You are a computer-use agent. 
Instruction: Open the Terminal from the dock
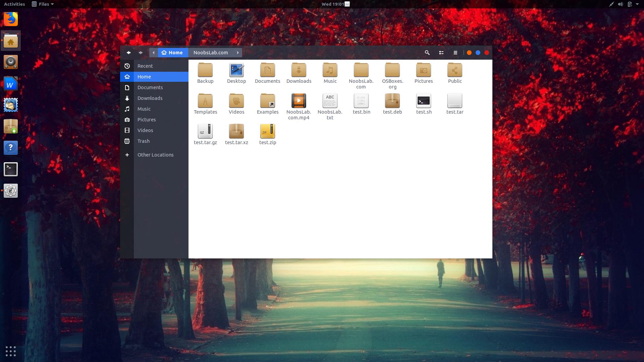[x=11, y=169]
